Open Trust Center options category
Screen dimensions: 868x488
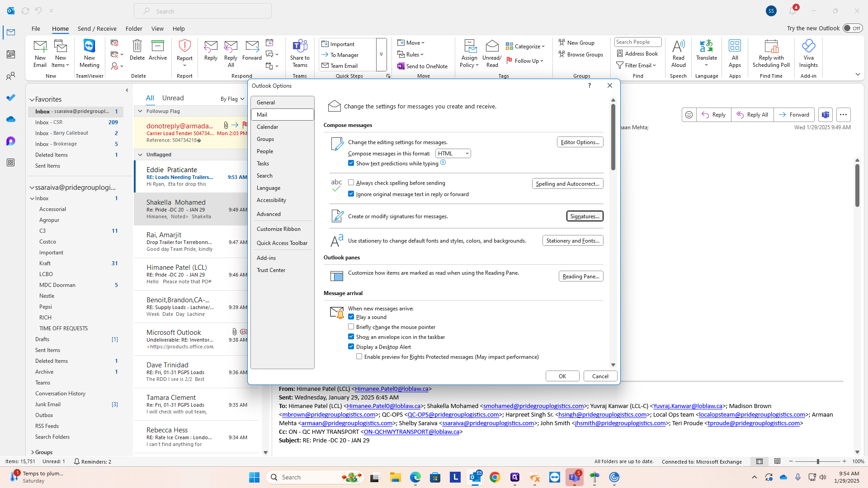tap(282, 270)
